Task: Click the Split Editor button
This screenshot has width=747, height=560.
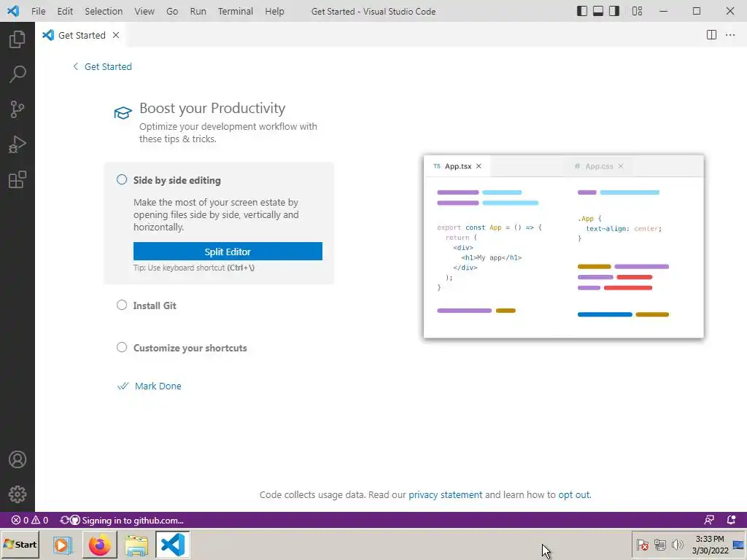Action: tap(228, 252)
